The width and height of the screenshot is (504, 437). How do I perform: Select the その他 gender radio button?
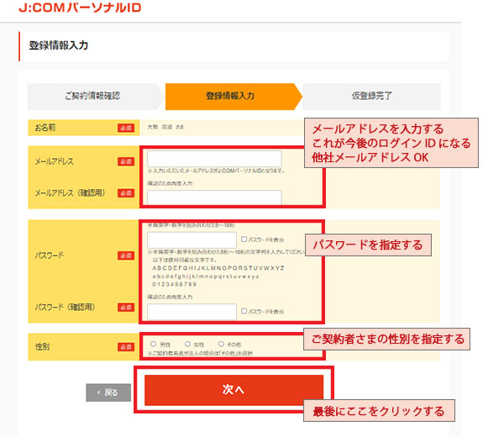(x=221, y=344)
